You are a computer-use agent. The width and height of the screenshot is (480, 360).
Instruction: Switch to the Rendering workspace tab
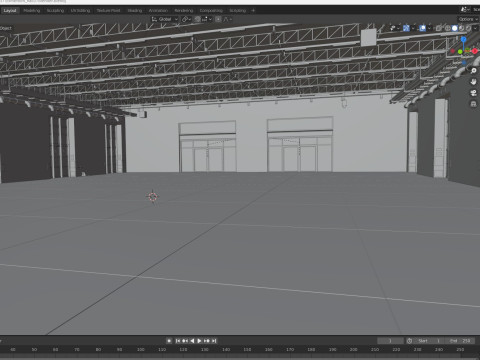click(184, 11)
